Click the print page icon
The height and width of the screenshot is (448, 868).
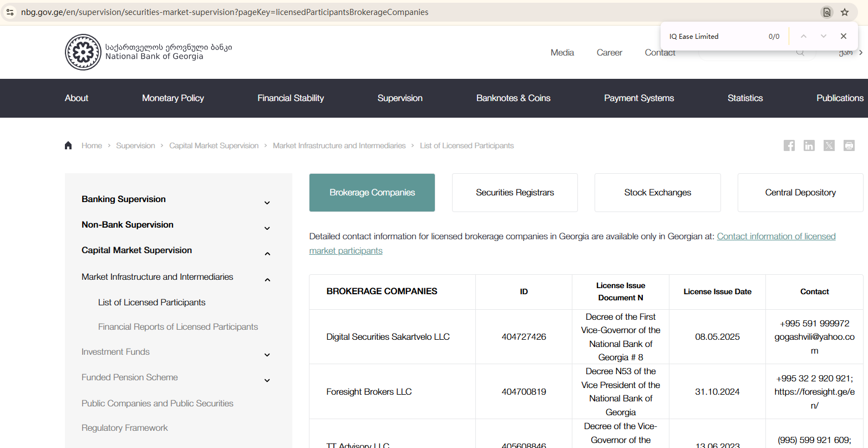[849, 145]
